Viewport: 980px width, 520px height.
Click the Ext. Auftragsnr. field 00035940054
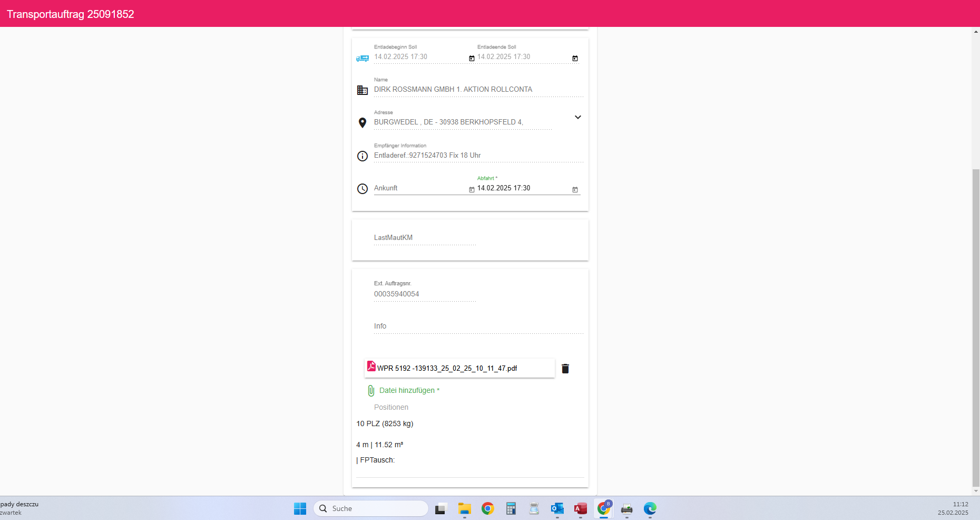pyautogui.click(x=425, y=294)
